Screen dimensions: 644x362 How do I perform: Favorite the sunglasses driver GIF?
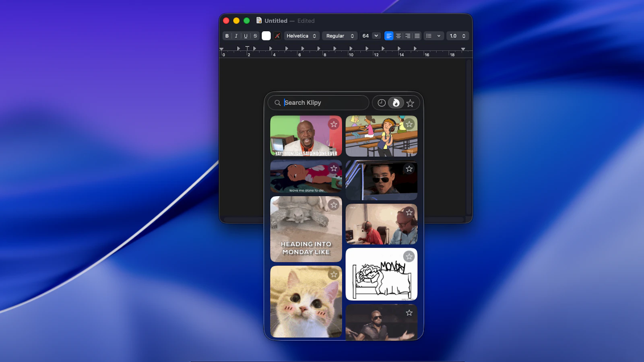[409, 169]
